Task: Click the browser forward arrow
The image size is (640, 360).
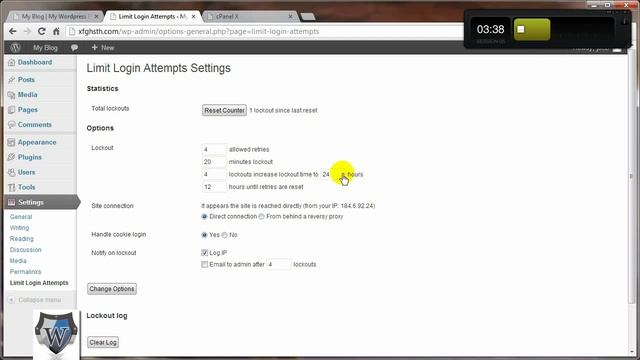Action: click(27, 31)
